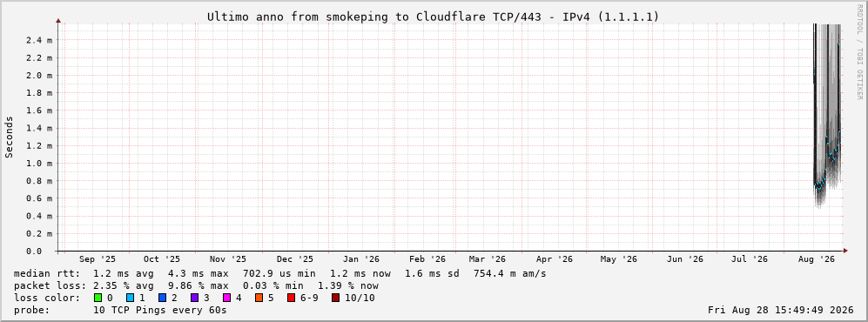This screenshot has width=868, height=322.
Task: Click the orange loss color 5 swatch
Action: pos(259,299)
